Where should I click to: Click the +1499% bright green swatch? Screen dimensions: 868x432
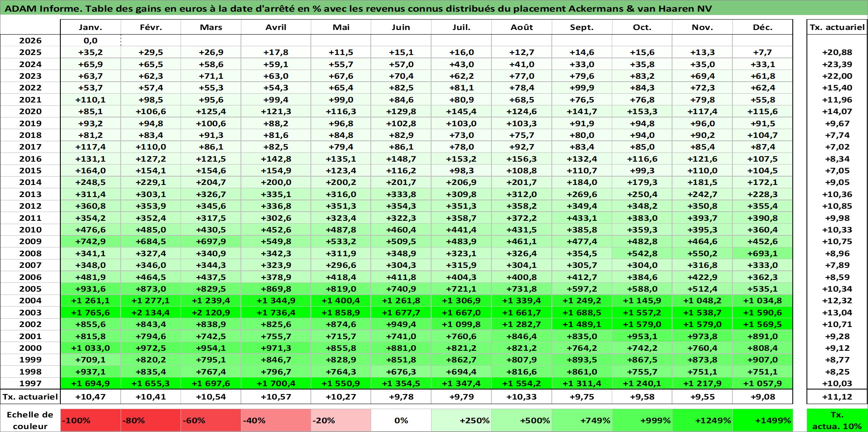[x=763, y=420]
